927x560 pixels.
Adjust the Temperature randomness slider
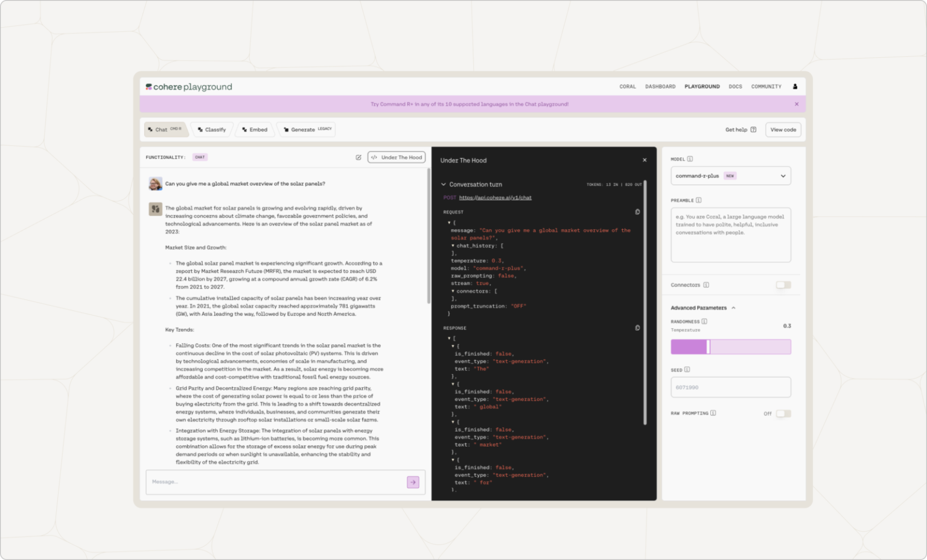709,346
